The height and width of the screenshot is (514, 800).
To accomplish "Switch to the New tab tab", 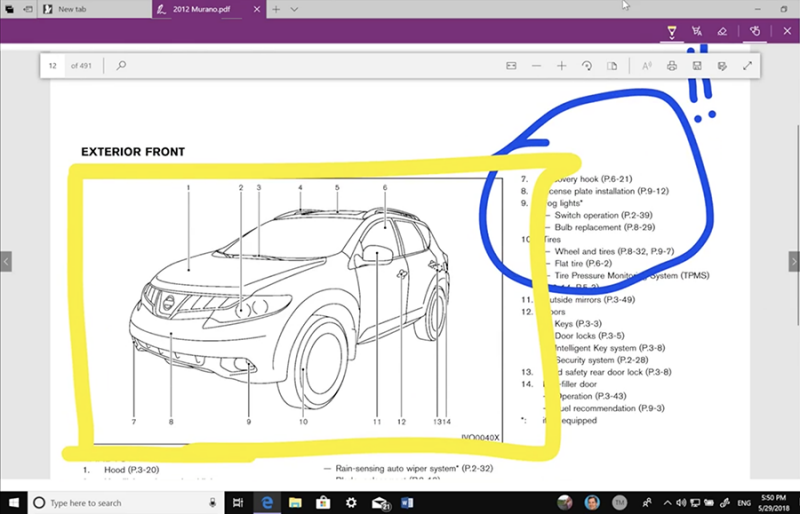I will pyautogui.click(x=94, y=9).
